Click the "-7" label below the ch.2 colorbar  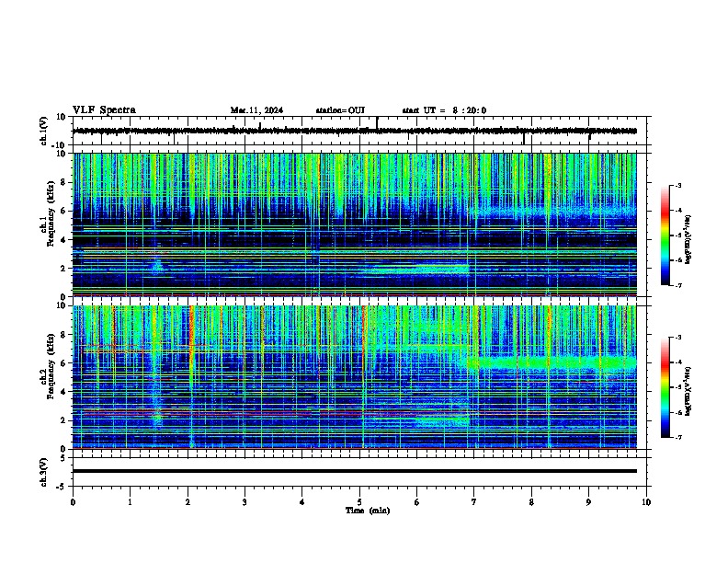coord(678,437)
